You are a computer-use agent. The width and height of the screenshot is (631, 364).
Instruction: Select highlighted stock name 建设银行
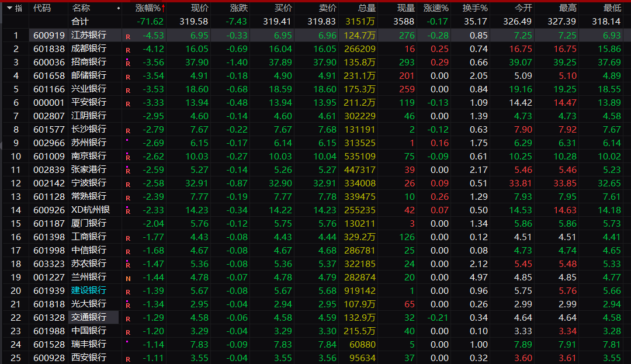tap(89, 290)
